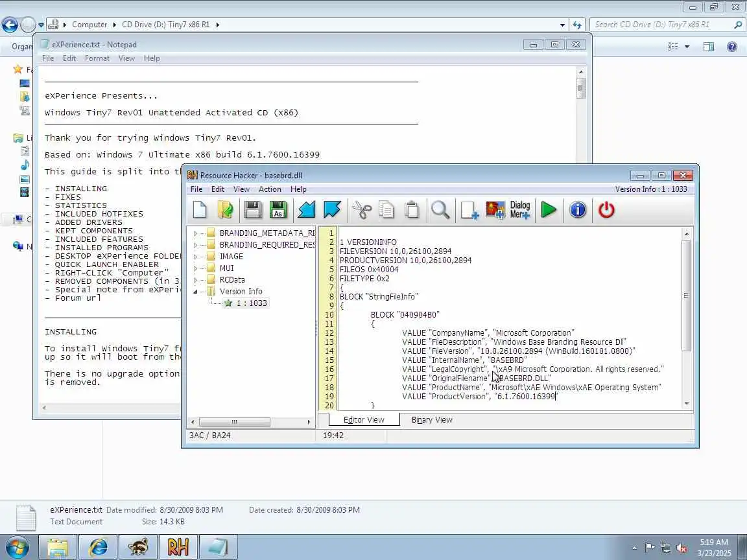Show hidden system tray icons arrow

[634, 548]
